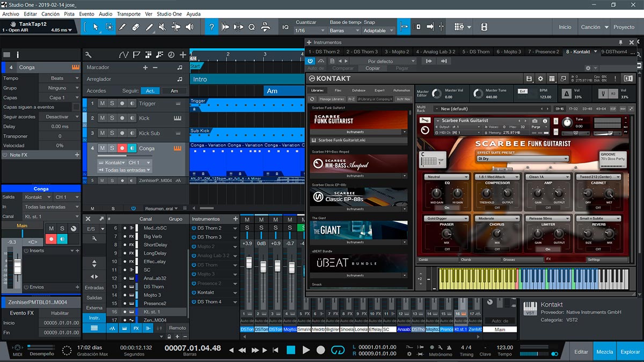Select the Range tool
This screenshot has height=362, width=644.
(109, 27)
